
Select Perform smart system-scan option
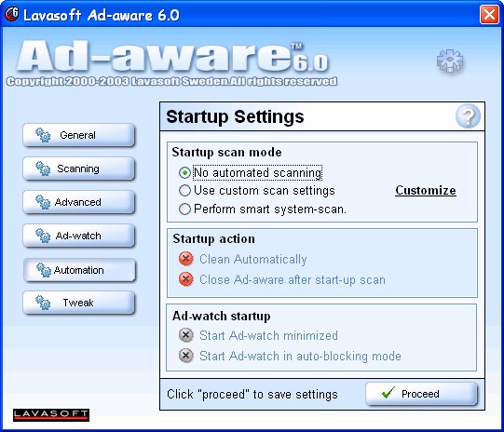[x=184, y=209]
